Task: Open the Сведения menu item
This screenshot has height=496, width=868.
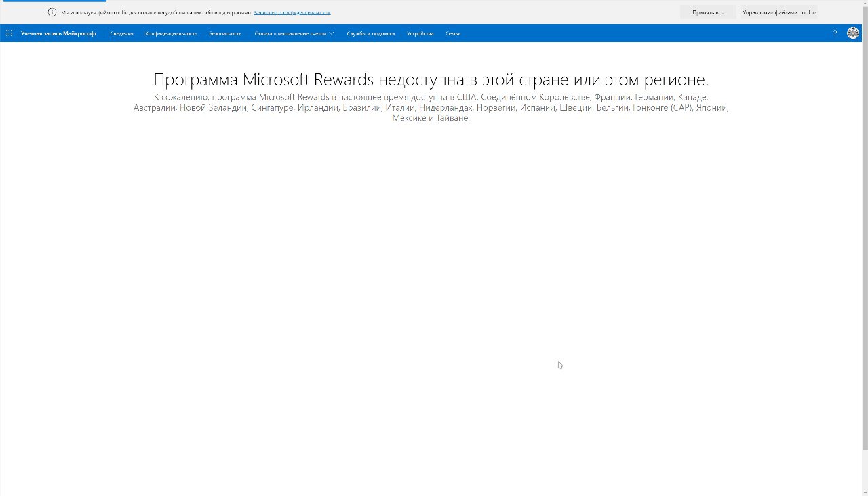Action: [x=122, y=33]
